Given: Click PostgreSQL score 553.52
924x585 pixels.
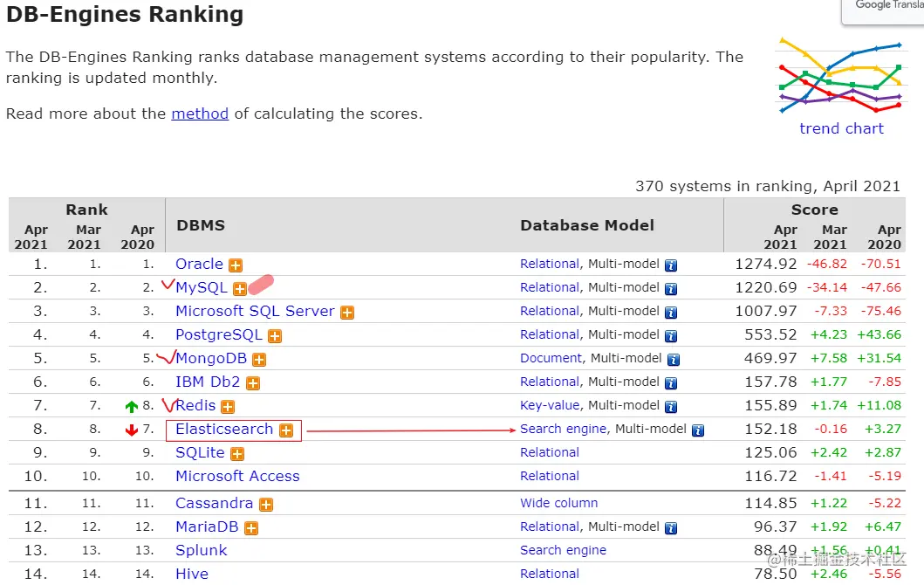Looking at the screenshot, I should tap(770, 334).
